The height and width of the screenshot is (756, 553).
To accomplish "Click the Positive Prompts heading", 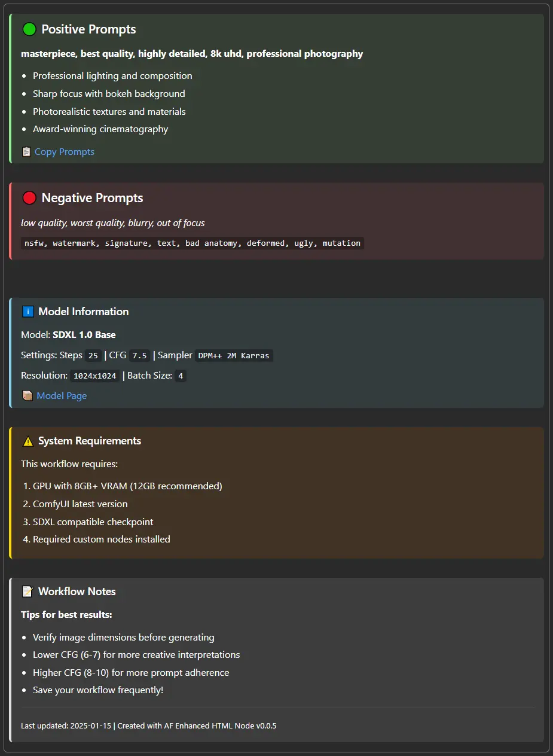I will 88,29.
